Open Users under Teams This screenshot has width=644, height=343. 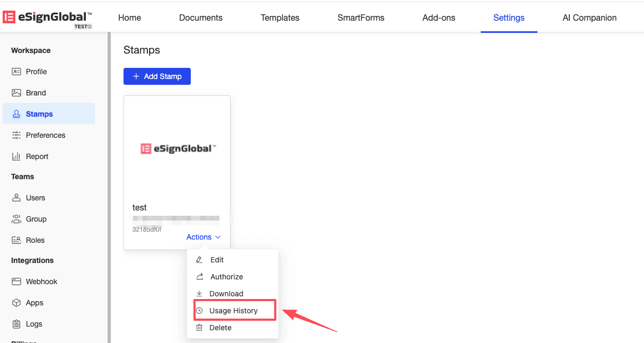point(49,198)
